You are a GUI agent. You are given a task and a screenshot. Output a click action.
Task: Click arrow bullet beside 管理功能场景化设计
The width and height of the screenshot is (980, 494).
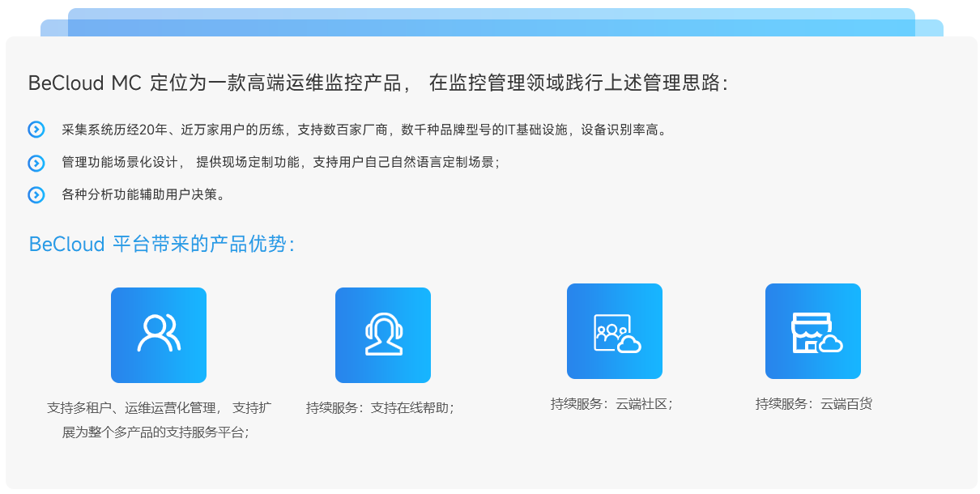coord(36,163)
